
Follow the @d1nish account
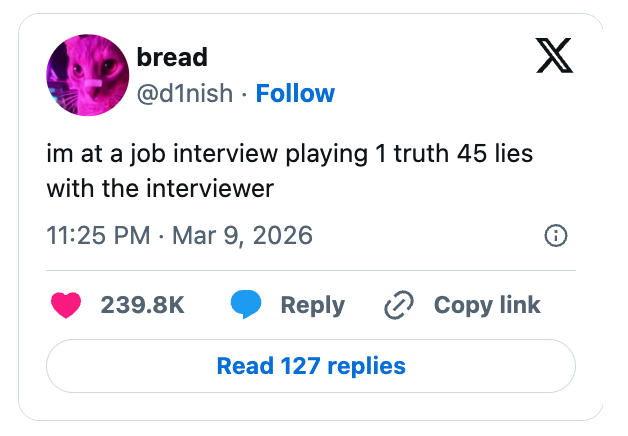tap(295, 94)
